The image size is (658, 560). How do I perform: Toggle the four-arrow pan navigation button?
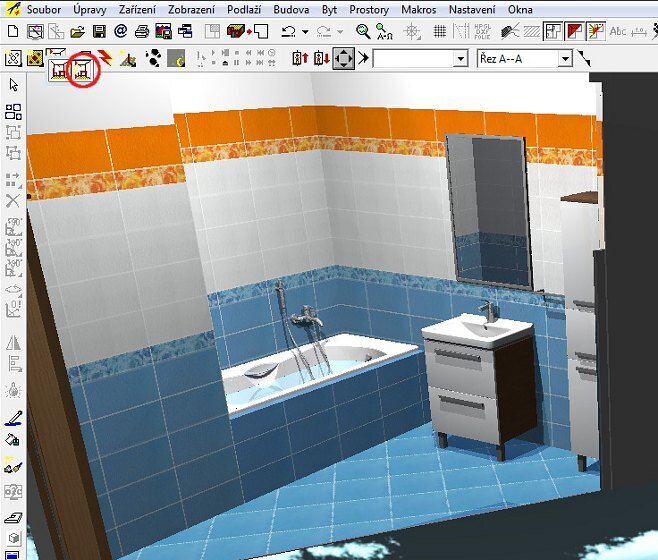tap(344, 58)
